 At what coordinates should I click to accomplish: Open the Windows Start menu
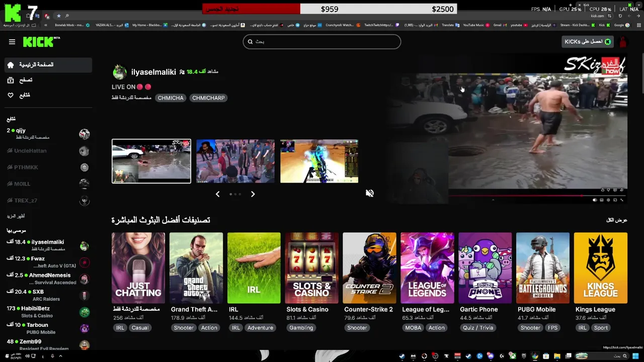(x=635, y=356)
